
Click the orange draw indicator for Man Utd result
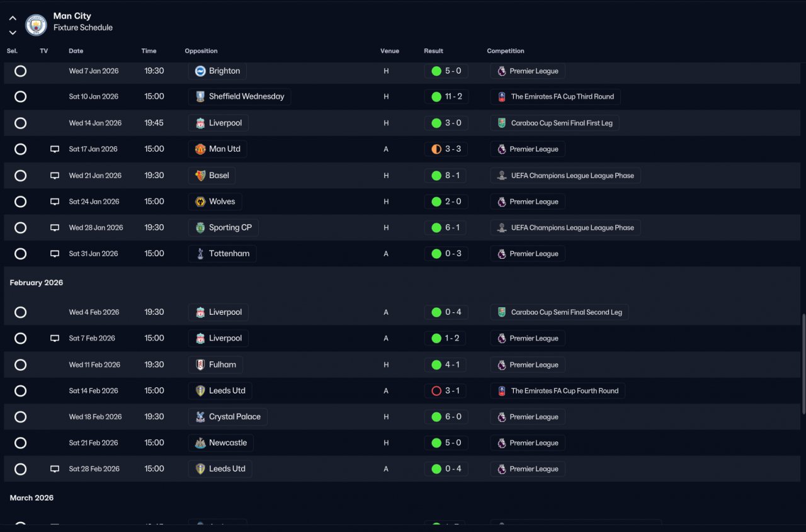(x=436, y=149)
